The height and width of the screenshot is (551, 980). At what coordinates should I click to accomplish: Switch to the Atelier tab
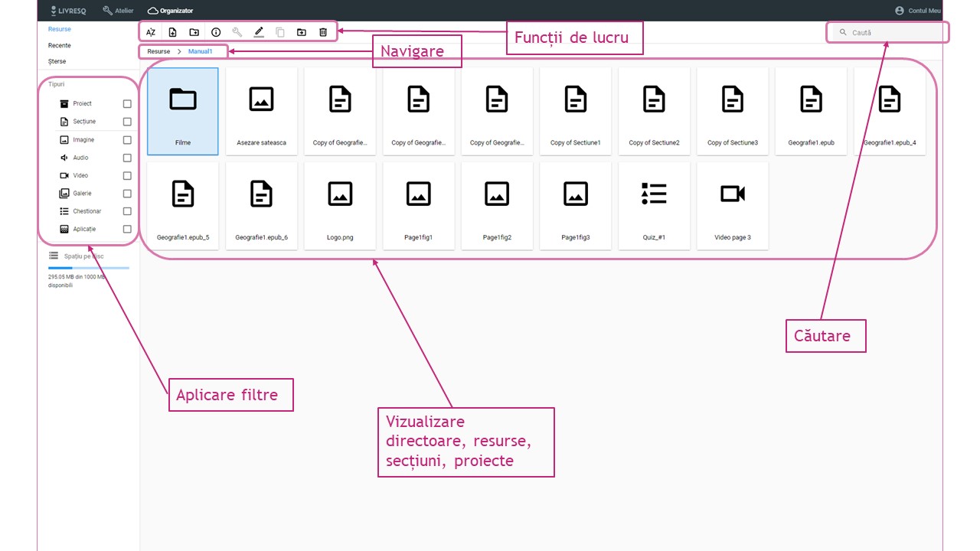[118, 11]
